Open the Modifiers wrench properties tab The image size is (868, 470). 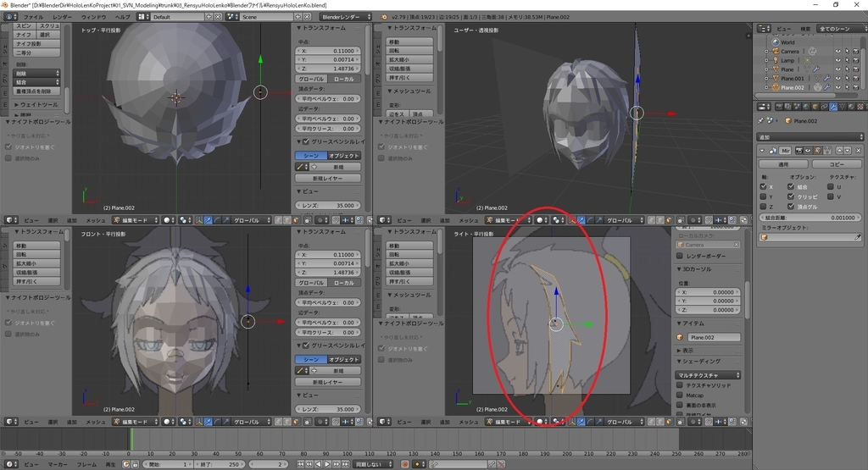click(833, 107)
